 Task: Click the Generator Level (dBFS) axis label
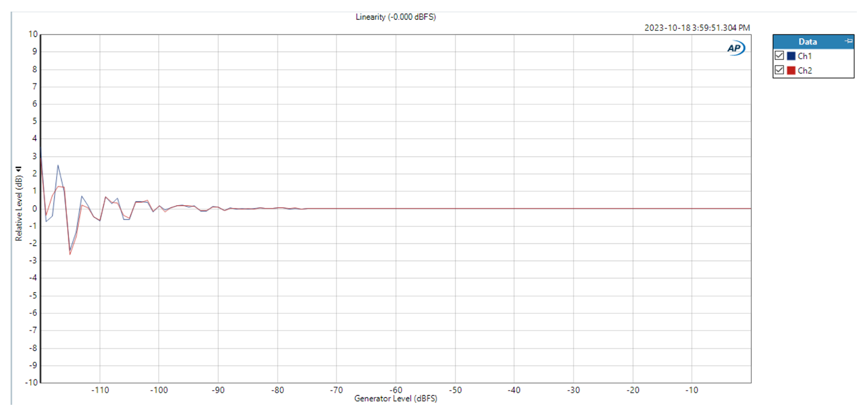395,399
